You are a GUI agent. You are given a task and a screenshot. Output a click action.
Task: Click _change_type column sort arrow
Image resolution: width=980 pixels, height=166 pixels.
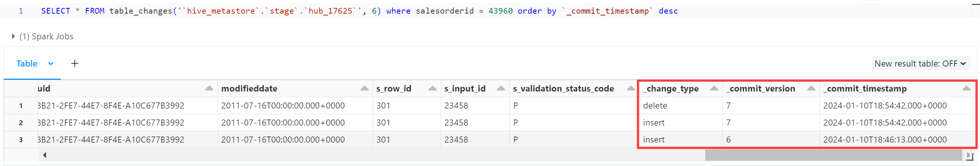714,88
